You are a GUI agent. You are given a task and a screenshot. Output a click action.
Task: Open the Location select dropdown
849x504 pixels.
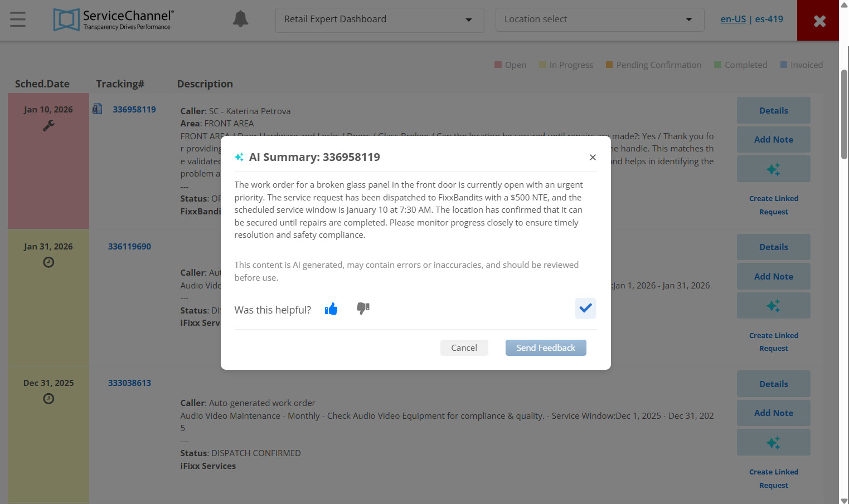click(x=599, y=19)
